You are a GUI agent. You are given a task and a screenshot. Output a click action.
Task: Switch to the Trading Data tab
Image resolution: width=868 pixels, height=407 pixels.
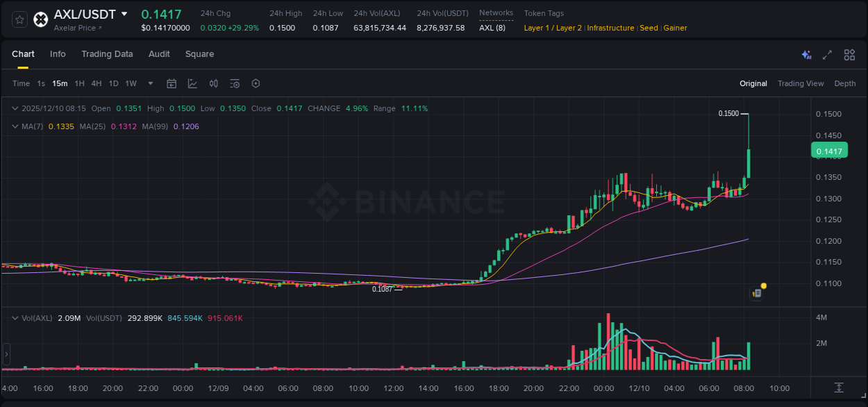[107, 54]
